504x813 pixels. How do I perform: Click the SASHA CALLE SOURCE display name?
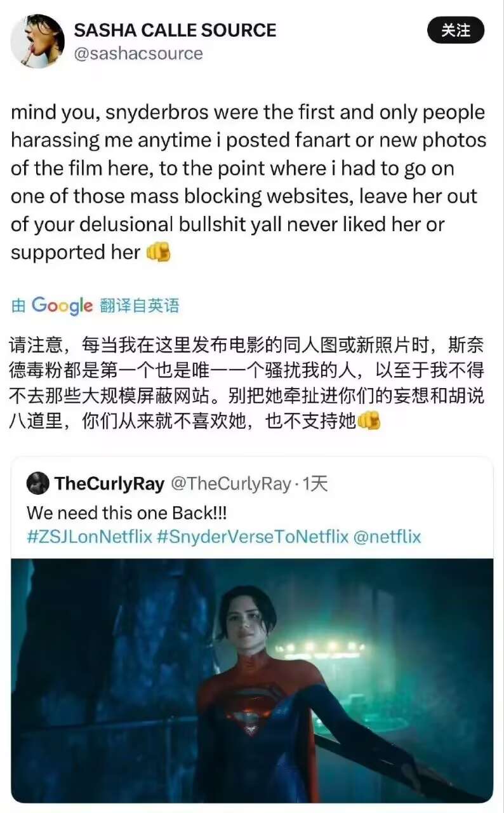pos(175,30)
